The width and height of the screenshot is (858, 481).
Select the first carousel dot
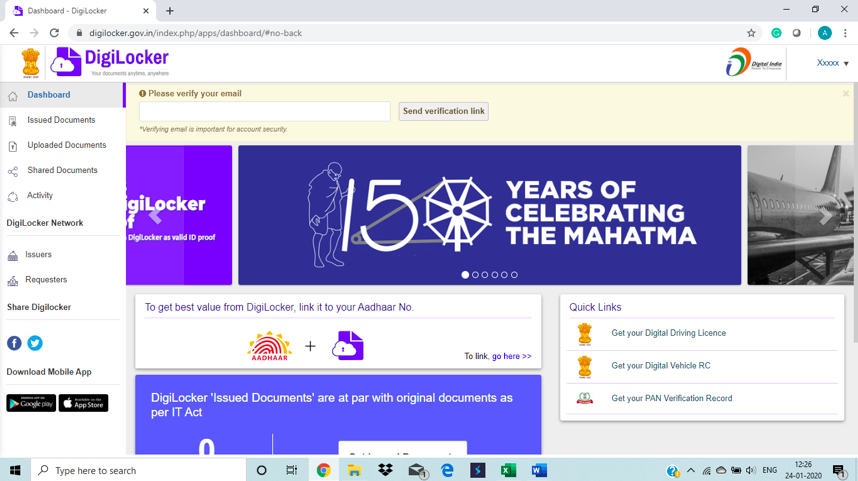[x=465, y=275]
